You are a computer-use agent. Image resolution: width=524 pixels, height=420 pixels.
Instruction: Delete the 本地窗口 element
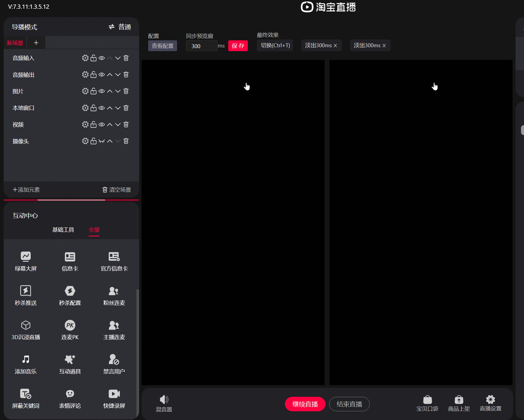click(126, 108)
